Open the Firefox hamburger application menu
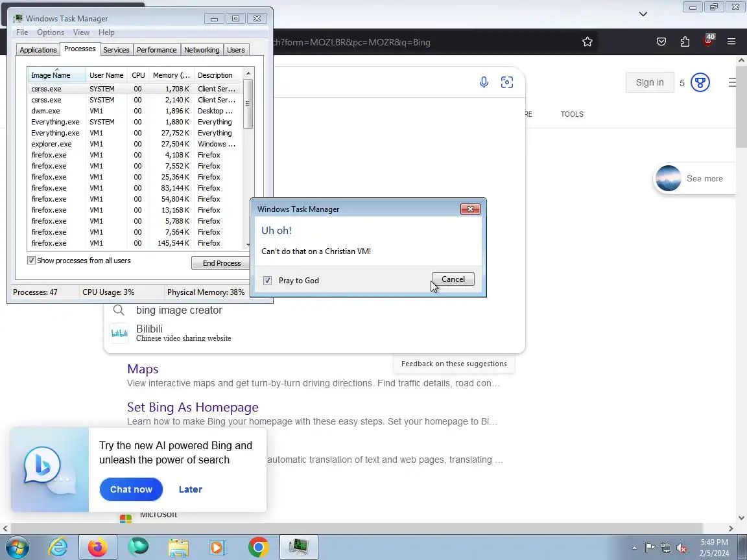Viewport: 747px width, 560px height. tap(731, 42)
